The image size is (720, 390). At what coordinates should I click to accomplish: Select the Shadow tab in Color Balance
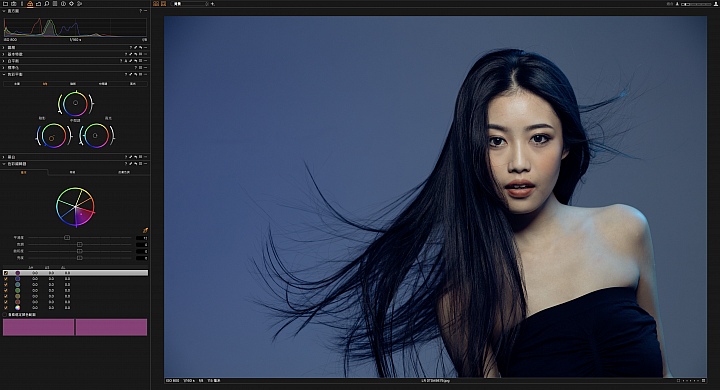[x=73, y=84]
